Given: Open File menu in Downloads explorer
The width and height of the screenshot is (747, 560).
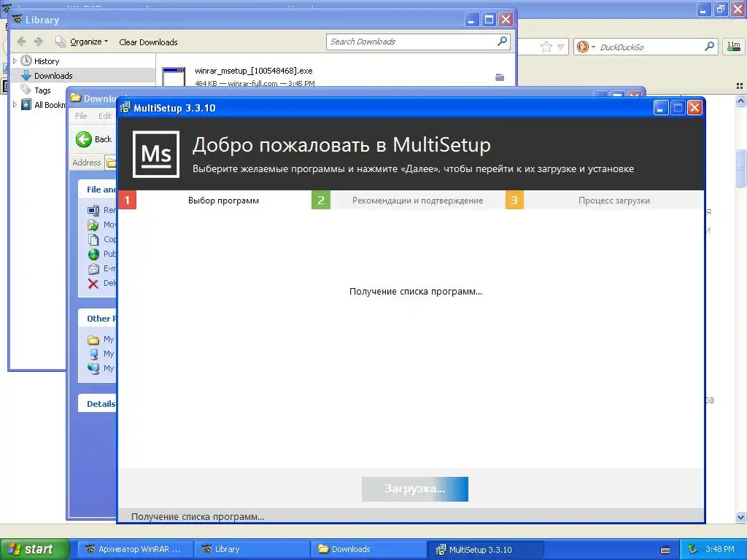Looking at the screenshot, I should point(81,116).
